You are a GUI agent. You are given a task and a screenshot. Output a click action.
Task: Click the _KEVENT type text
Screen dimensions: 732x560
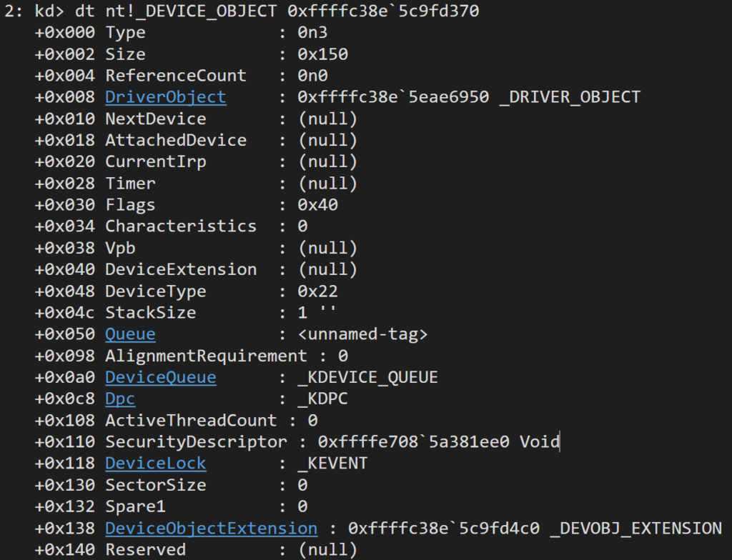(x=332, y=464)
